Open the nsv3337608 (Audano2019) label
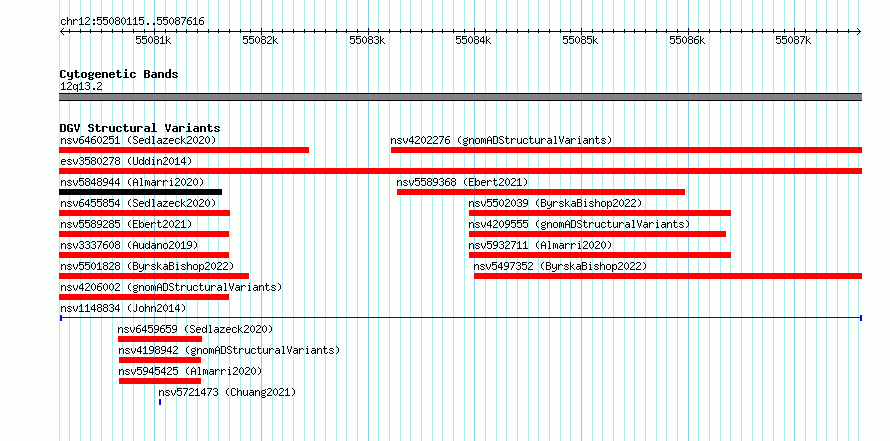The image size is (890, 441). tap(129, 245)
